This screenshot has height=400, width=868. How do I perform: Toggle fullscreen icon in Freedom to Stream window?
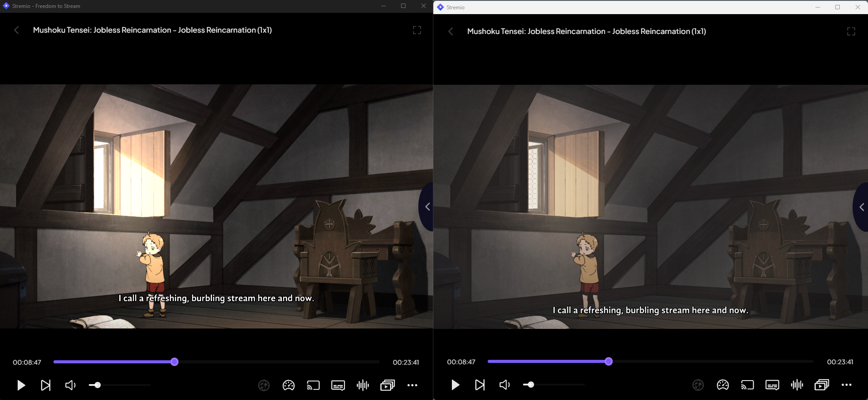click(417, 30)
